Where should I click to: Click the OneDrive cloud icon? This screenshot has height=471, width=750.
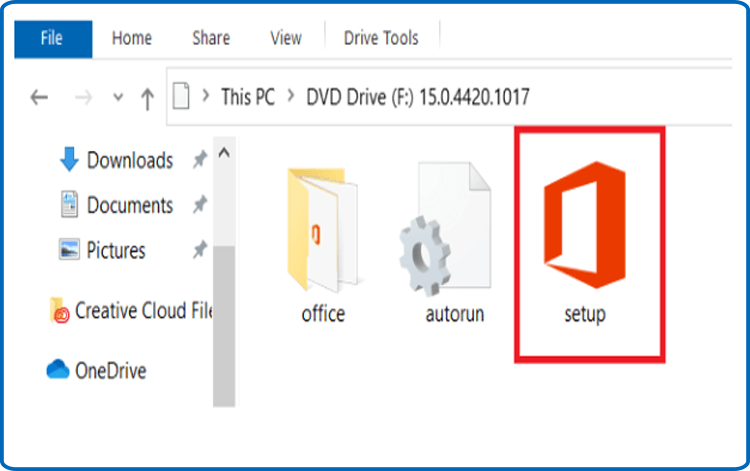pos(58,370)
